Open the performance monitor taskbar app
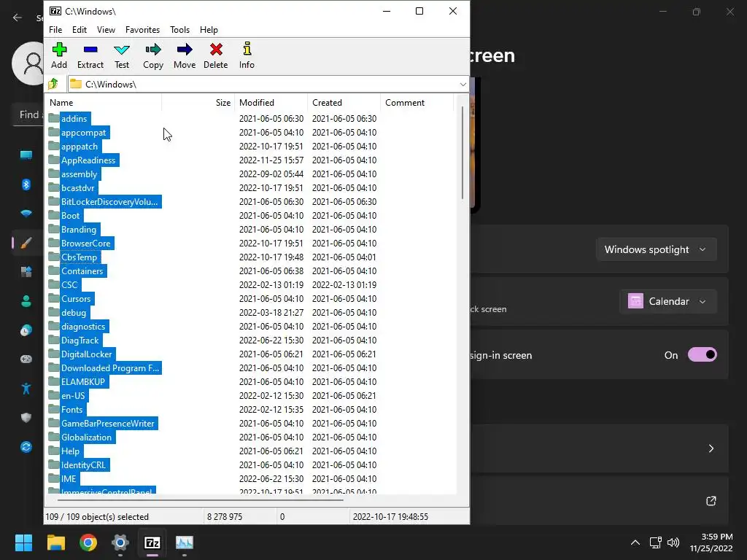Image resolution: width=747 pixels, height=560 pixels. tap(185, 542)
